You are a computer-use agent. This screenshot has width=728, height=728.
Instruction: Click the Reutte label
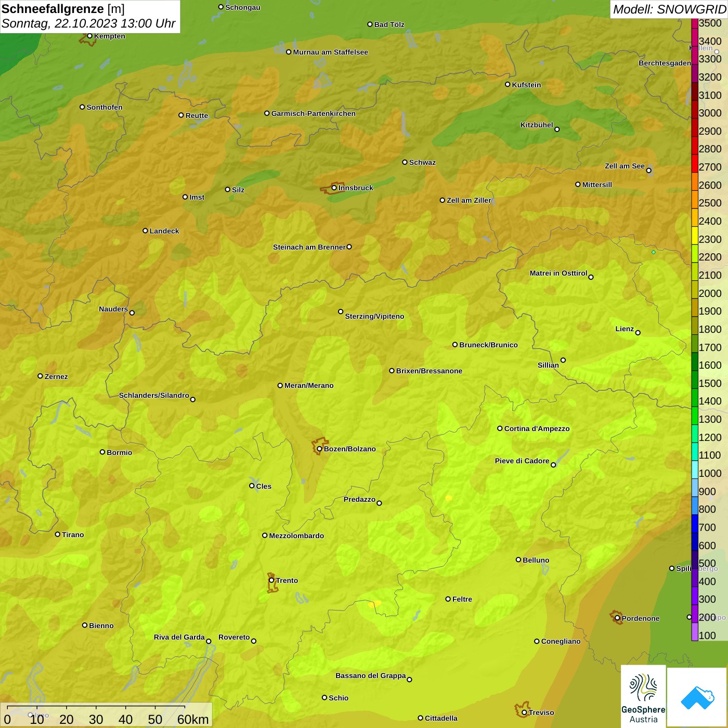point(197,115)
